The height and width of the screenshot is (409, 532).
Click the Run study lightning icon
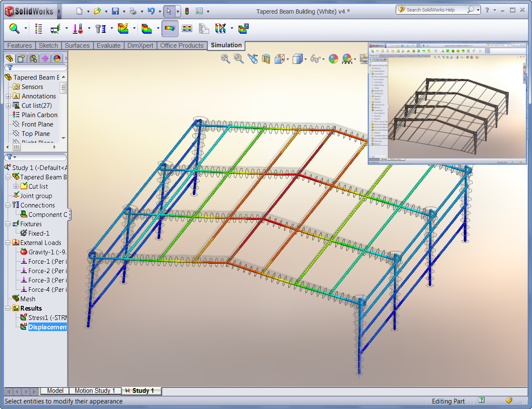click(123, 29)
